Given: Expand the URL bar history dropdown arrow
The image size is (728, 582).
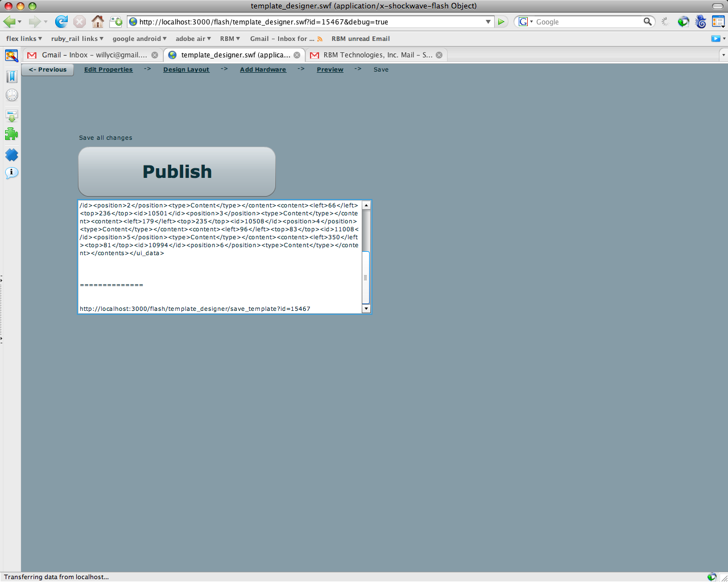Looking at the screenshot, I should click(488, 22).
